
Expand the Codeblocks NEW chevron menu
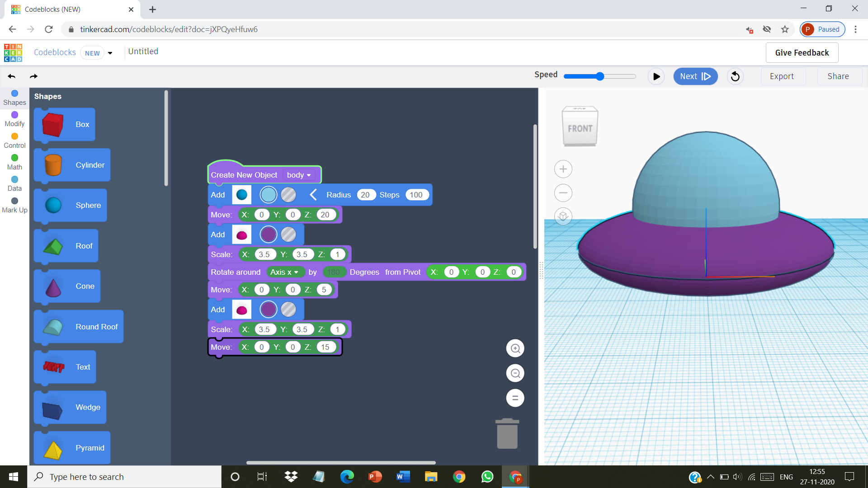tap(110, 53)
